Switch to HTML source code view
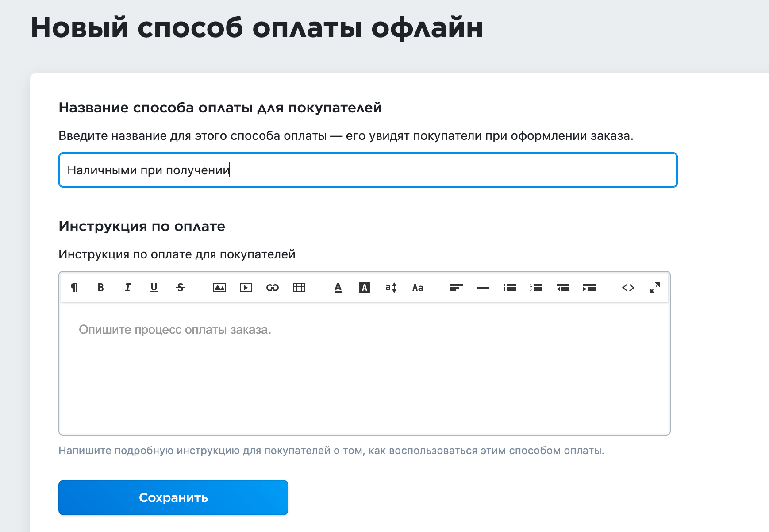Image resolution: width=769 pixels, height=532 pixels. coord(628,288)
